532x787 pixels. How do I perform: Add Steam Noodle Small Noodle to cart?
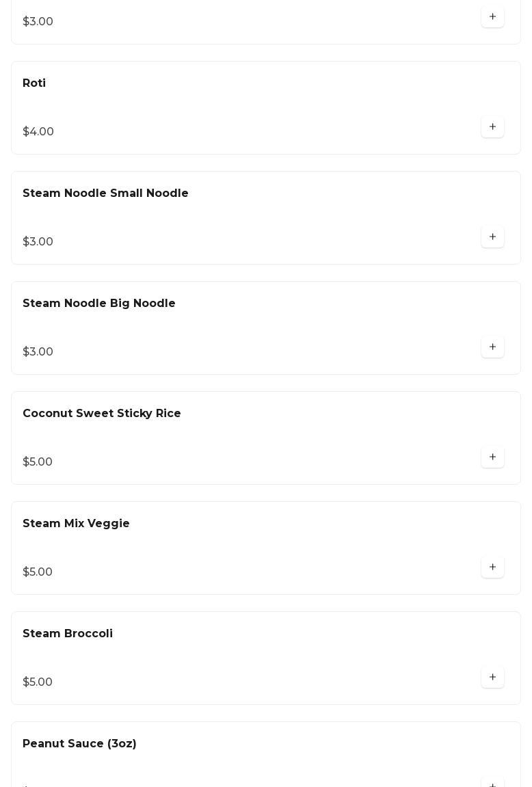point(492,237)
